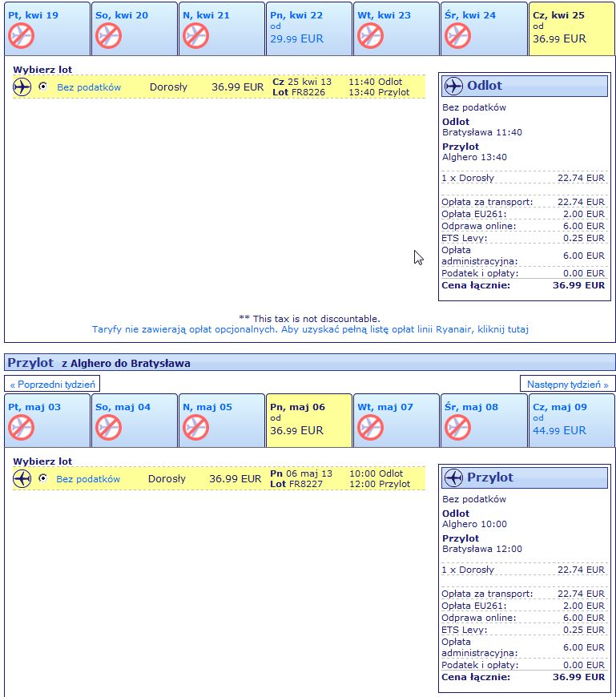Click the no-flight icon under Pt, maj 03

pos(21,428)
